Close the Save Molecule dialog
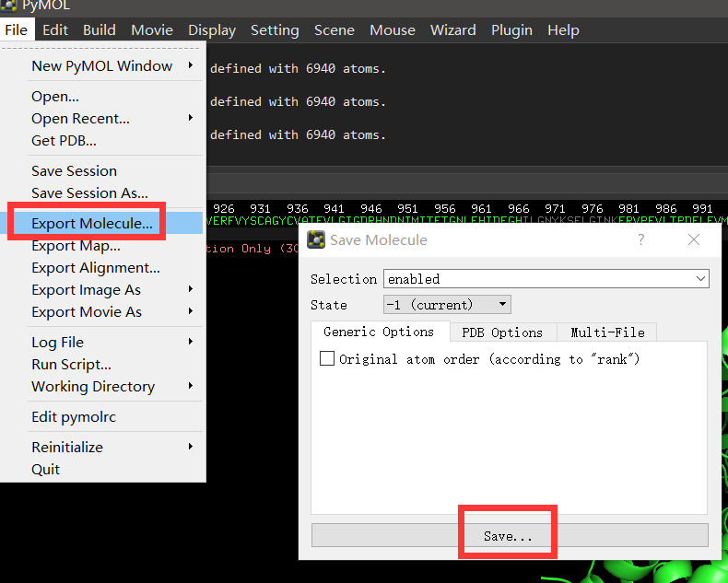 [694, 240]
